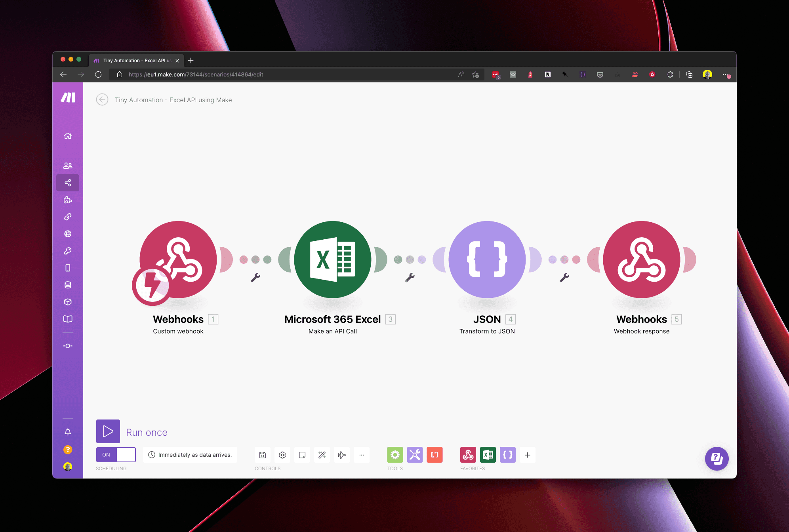The image size is (789, 532).
Task: Save the scenario with disk icon
Action: coord(263,455)
